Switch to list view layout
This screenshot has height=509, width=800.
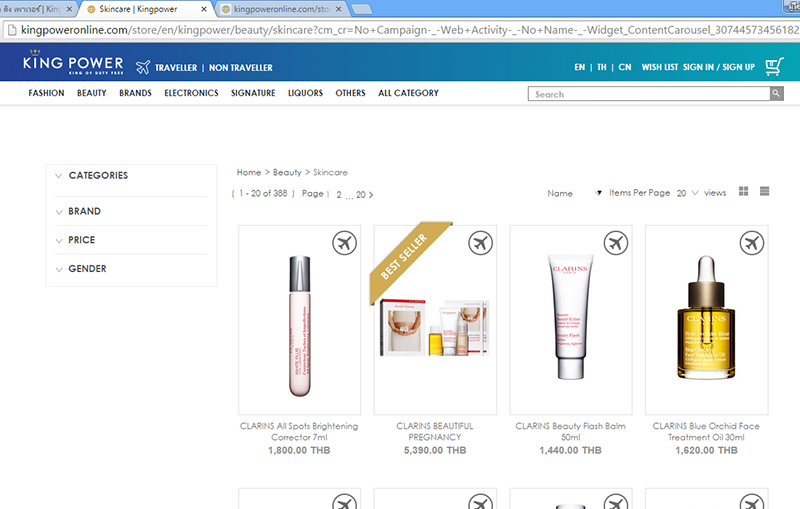[x=765, y=192]
